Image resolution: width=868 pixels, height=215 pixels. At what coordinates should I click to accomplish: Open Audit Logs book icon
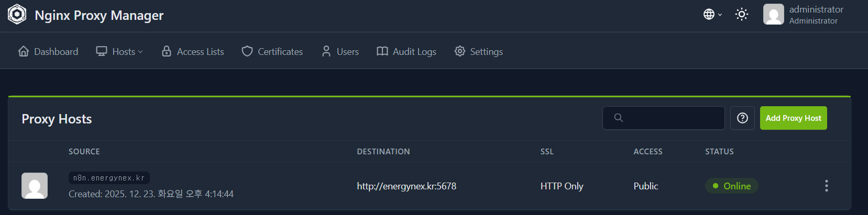click(x=382, y=51)
